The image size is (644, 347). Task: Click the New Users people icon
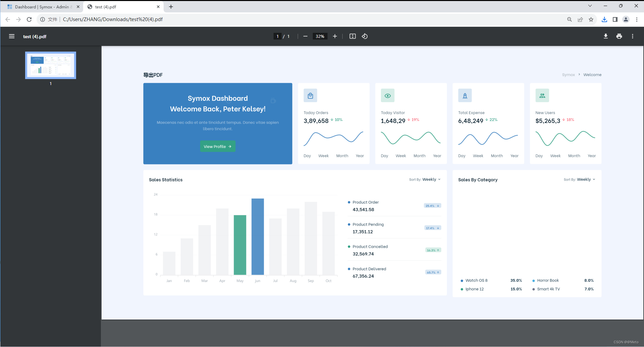(542, 96)
